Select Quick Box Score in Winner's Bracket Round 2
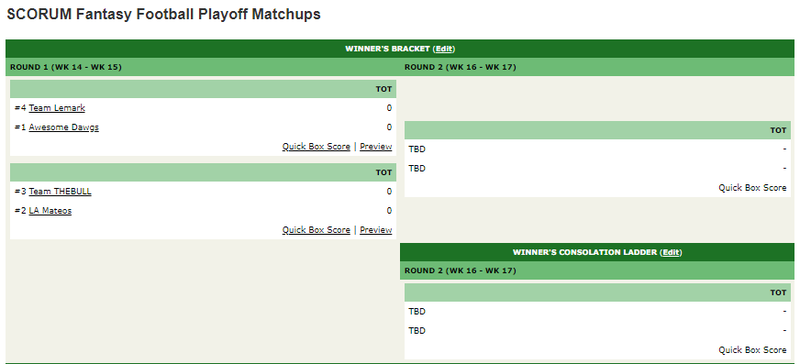The image size is (800, 364). [753, 188]
